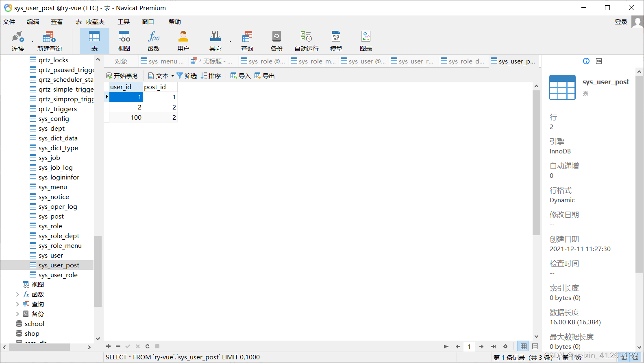The image size is (644, 363).
Task: Expand the 备份 tree node
Action: (17, 314)
